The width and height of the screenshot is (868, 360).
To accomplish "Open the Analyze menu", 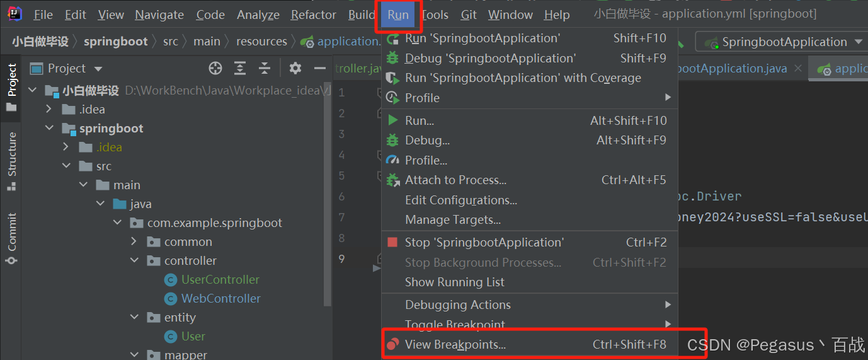I will (258, 15).
